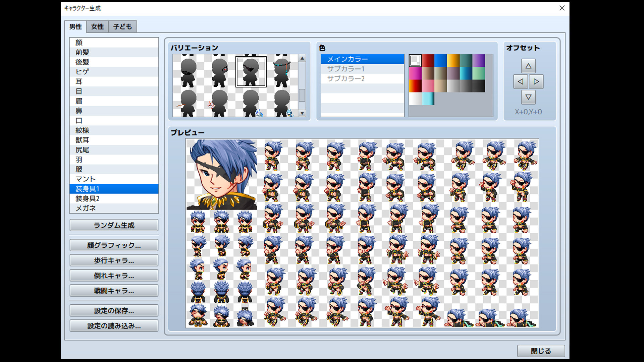The width and height of the screenshot is (644, 362).
Task: Open the 顔グラフィック export dialog
Action: click(x=114, y=245)
